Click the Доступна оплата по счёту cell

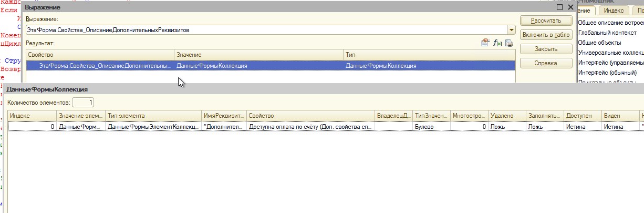click(311, 127)
